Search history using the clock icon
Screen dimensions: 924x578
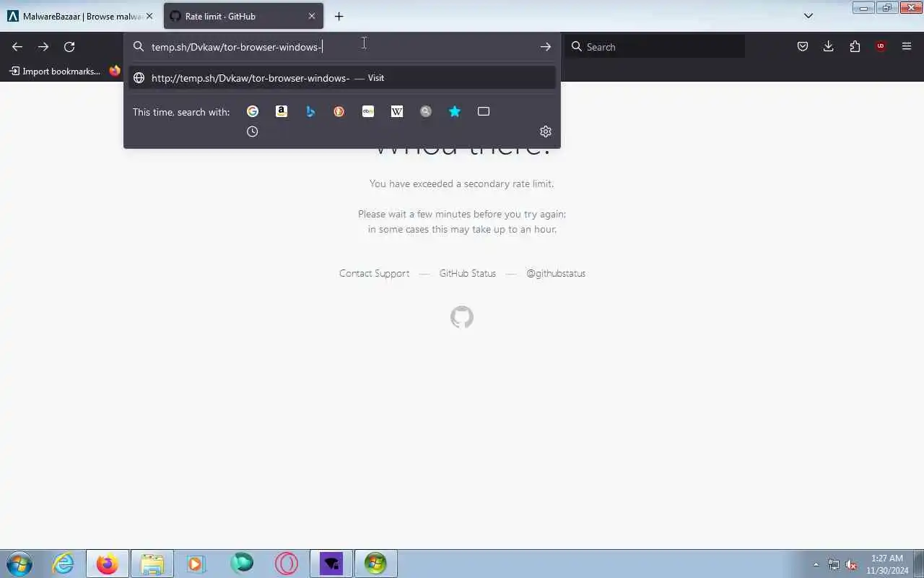(x=253, y=131)
